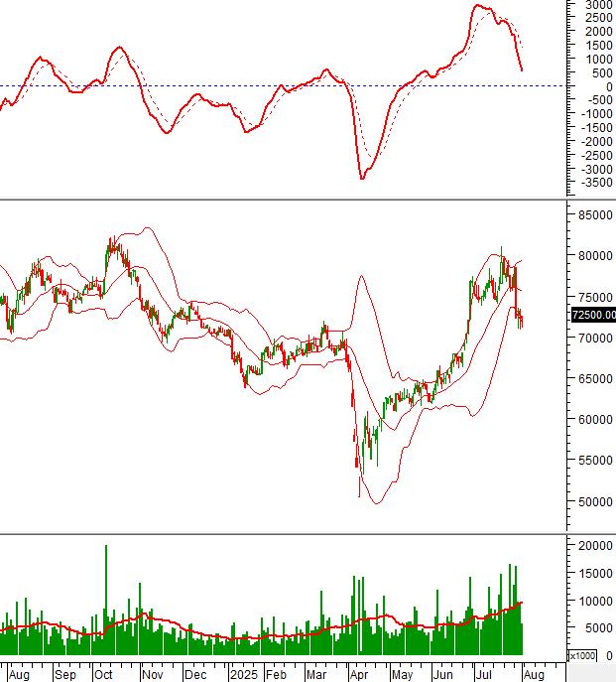This screenshot has height=682, width=616.
Task: Pick the -1500 indicator scale value
Action: (x=596, y=127)
